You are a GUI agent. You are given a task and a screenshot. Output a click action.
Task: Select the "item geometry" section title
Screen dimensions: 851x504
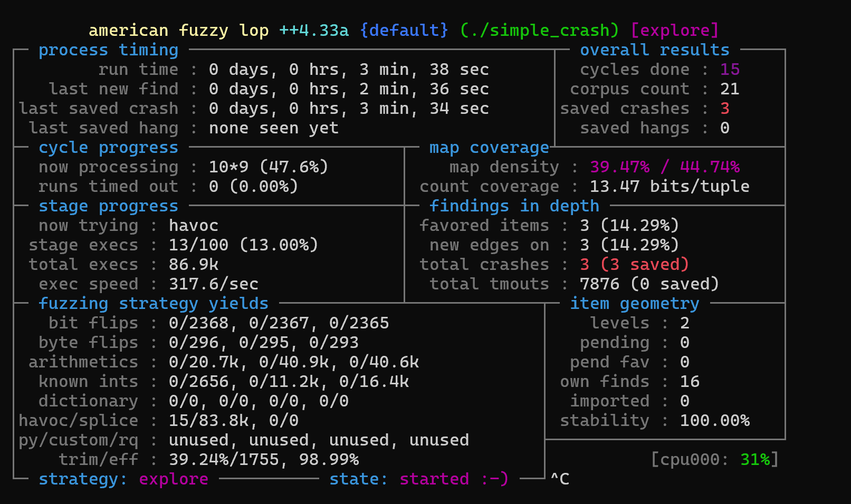click(x=634, y=304)
